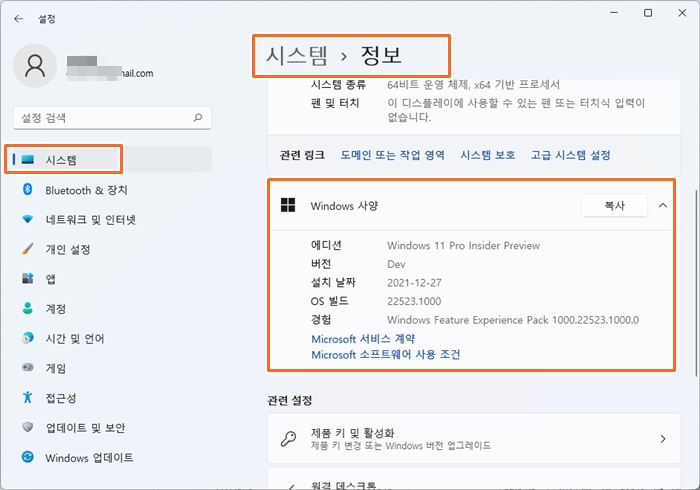Open 네트워크 및 인터넷 wifi icon
This screenshot has width=700, height=490.
click(x=28, y=219)
